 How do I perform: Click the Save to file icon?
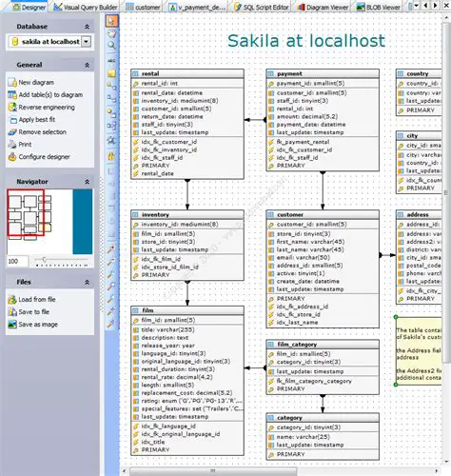pos(12,312)
